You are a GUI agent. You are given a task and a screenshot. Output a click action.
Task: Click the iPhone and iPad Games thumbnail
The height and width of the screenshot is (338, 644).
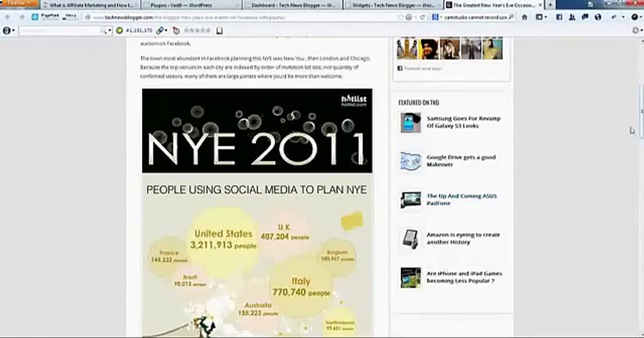(411, 277)
